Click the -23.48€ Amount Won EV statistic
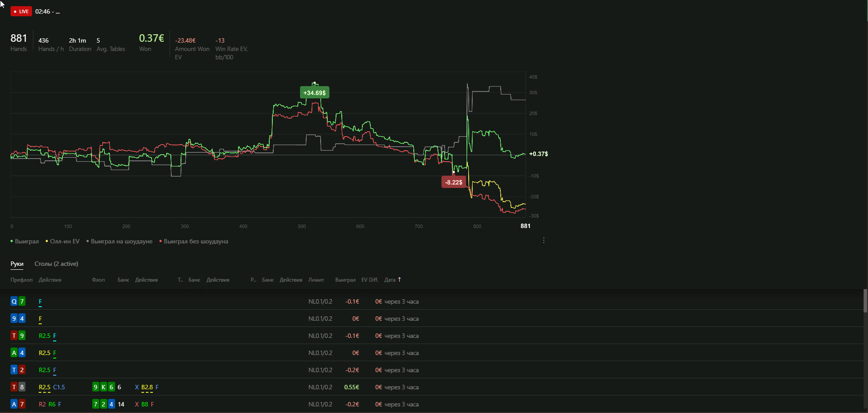The width and height of the screenshot is (868, 413). coord(192,48)
